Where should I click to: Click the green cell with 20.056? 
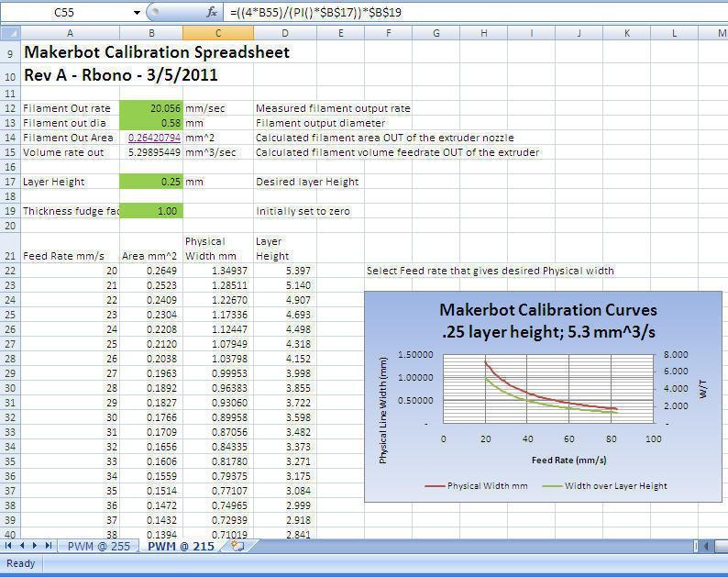pyautogui.click(x=151, y=108)
